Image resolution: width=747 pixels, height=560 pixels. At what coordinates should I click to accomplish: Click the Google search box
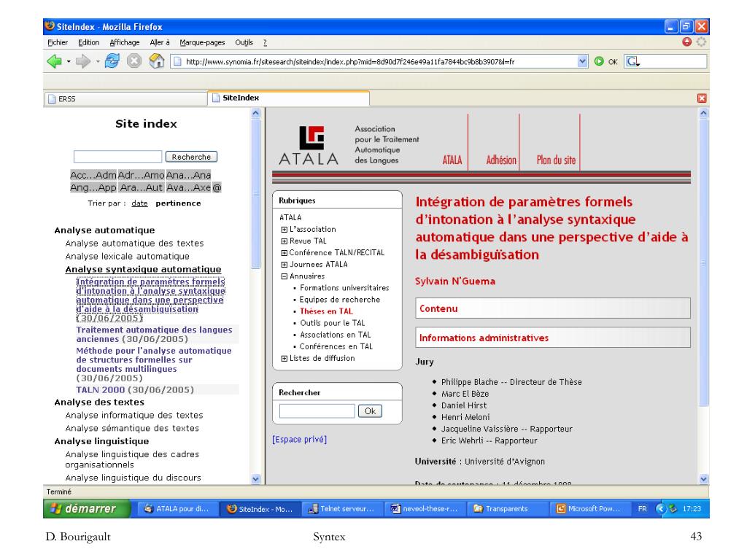click(673, 61)
